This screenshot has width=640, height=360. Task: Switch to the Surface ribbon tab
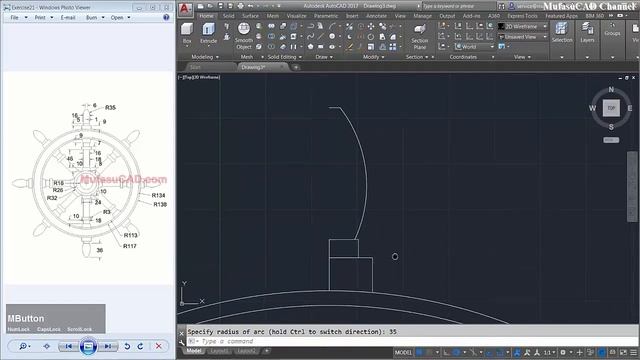click(250, 16)
